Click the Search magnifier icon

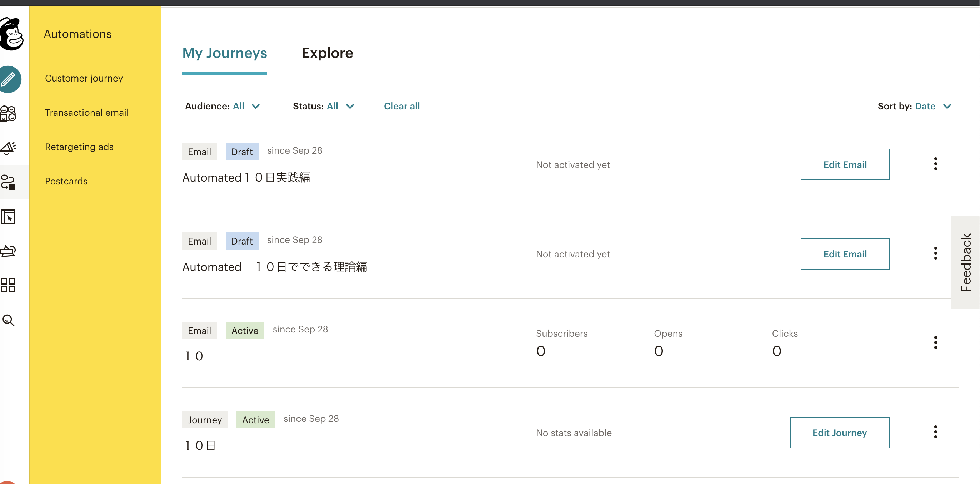click(x=8, y=320)
